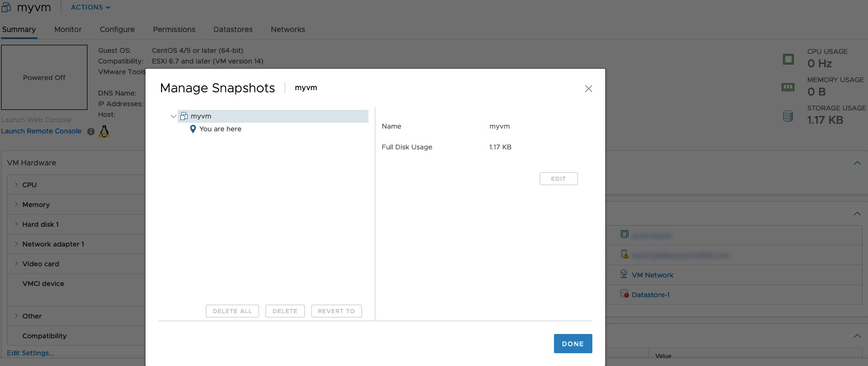Click the datastore alert icon beside Datastore-1

pos(624,294)
